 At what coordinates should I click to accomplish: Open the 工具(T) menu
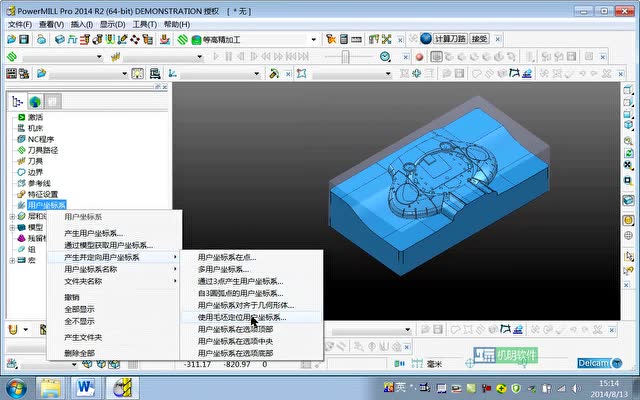[144, 24]
